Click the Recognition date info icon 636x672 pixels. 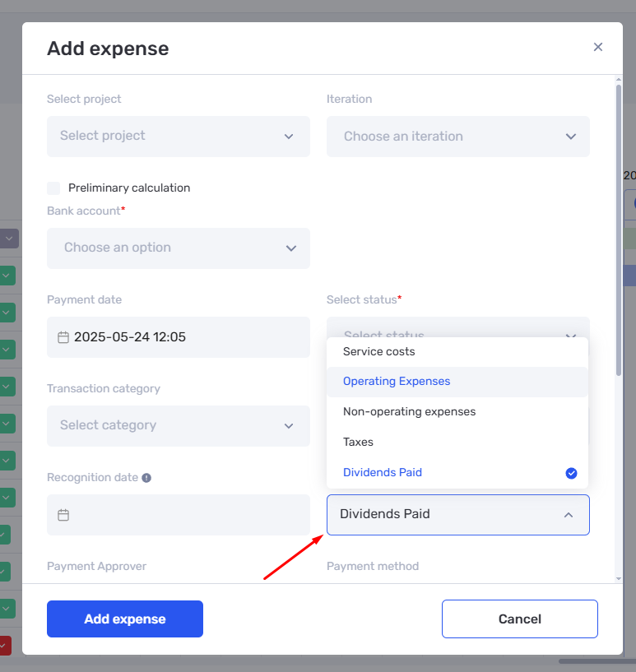coord(146,478)
